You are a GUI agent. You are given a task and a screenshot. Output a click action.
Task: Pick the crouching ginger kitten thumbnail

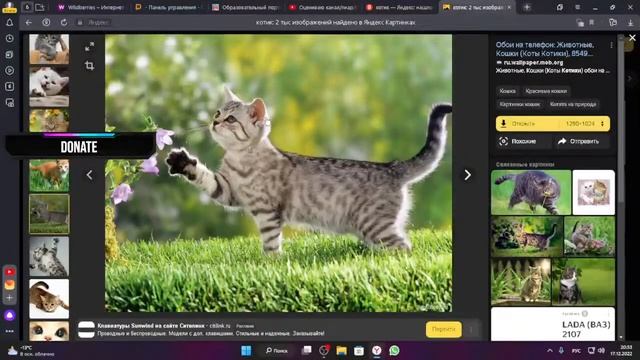point(49,299)
